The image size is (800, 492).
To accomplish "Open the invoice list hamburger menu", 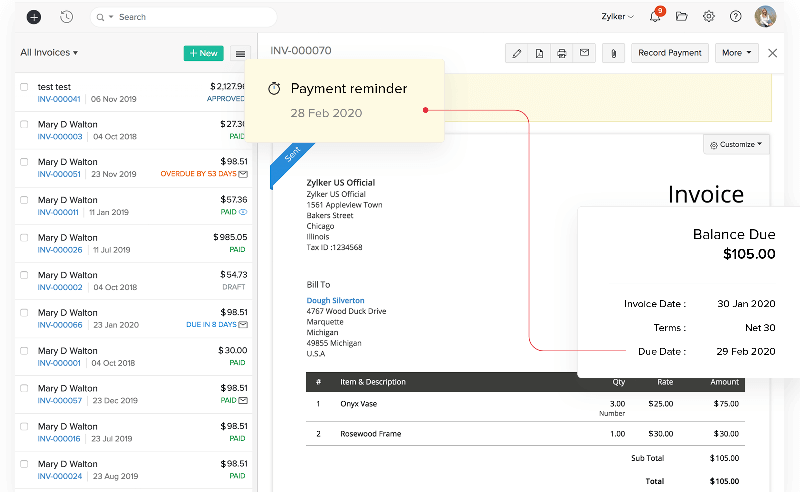I will 240,53.
